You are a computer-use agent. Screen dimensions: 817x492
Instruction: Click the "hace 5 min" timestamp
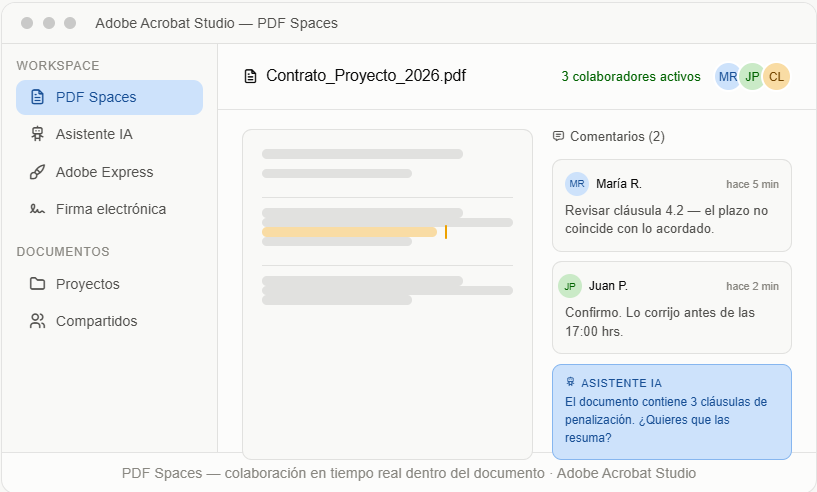[x=752, y=184]
